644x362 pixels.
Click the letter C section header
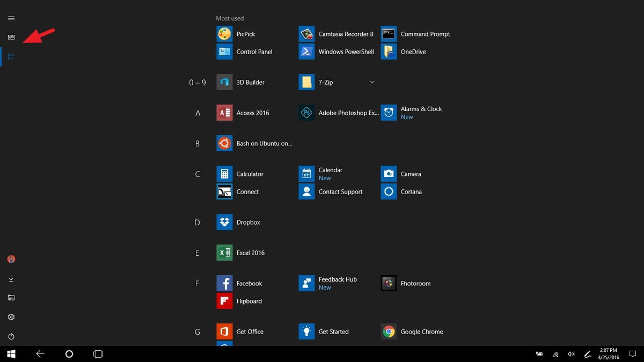tap(197, 174)
